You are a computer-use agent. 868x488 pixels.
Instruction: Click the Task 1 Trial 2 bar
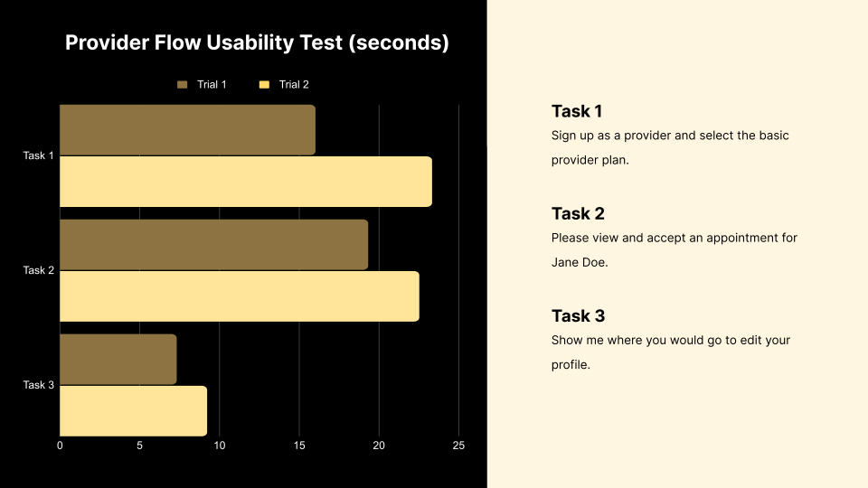click(245, 182)
